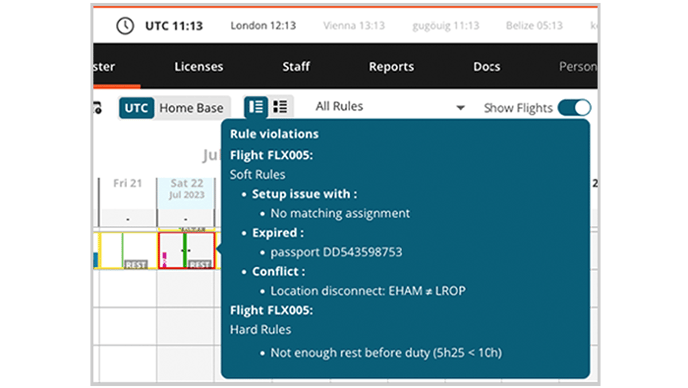Image resolution: width=688 pixels, height=388 pixels.
Task: Open the All Rules dropdown
Action: coord(390,107)
